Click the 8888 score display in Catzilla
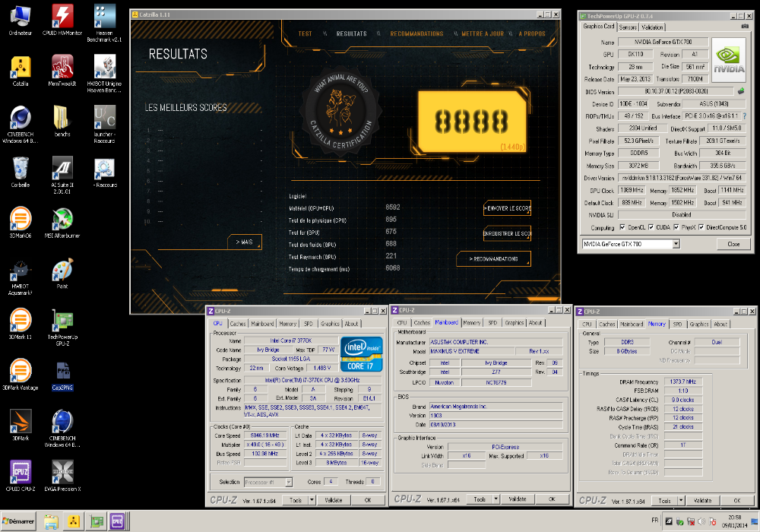 click(x=472, y=121)
